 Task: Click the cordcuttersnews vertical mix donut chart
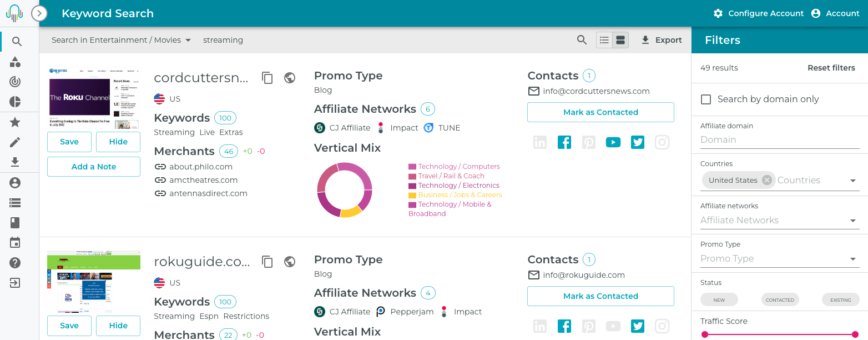(345, 190)
